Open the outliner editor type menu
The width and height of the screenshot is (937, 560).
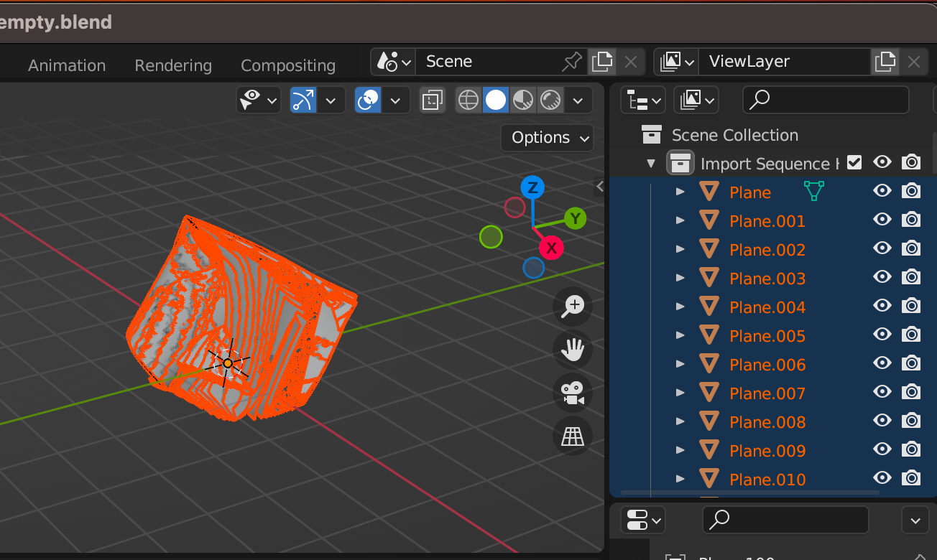point(642,100)
